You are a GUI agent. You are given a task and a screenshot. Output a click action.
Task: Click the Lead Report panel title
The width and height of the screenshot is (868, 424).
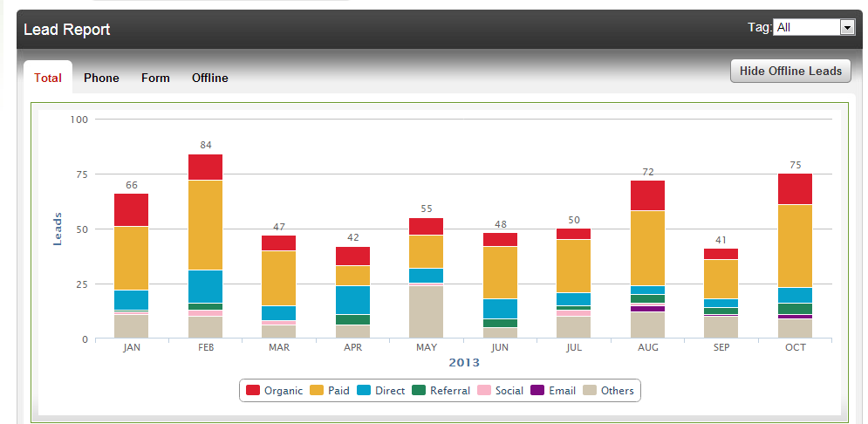(x=67, y=30)
